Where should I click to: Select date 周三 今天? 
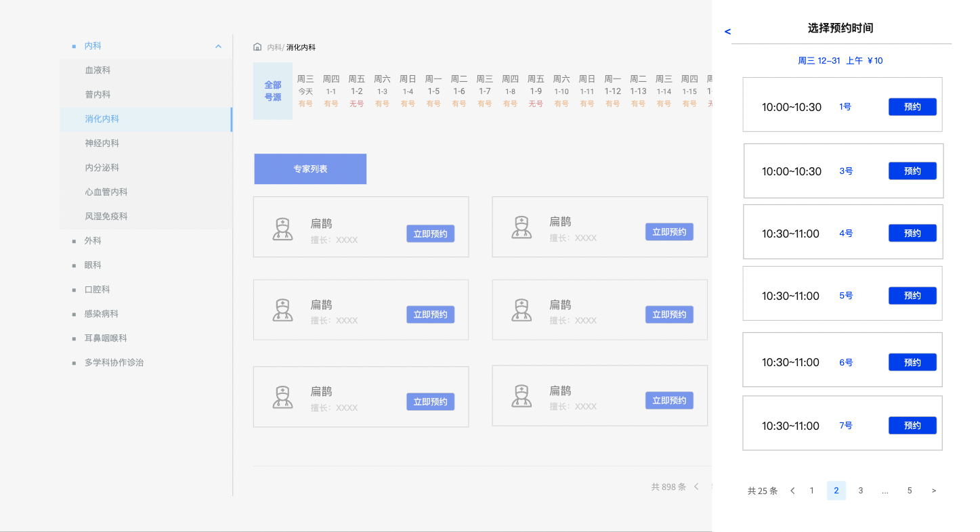click(305, 91)
